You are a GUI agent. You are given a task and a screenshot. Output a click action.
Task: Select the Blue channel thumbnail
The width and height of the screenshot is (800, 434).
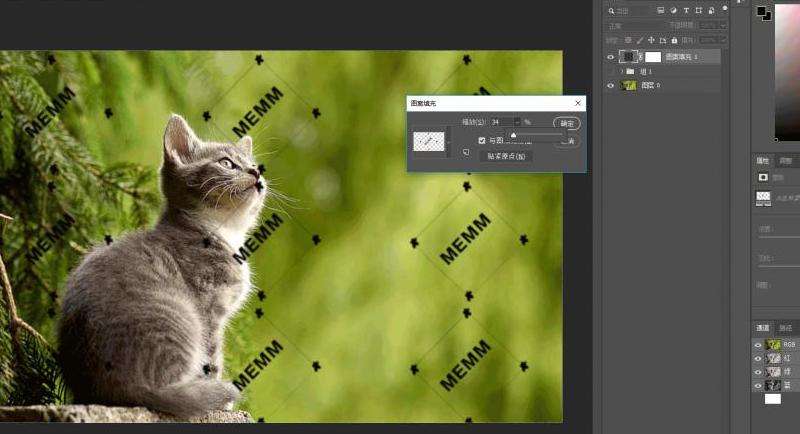773,386
